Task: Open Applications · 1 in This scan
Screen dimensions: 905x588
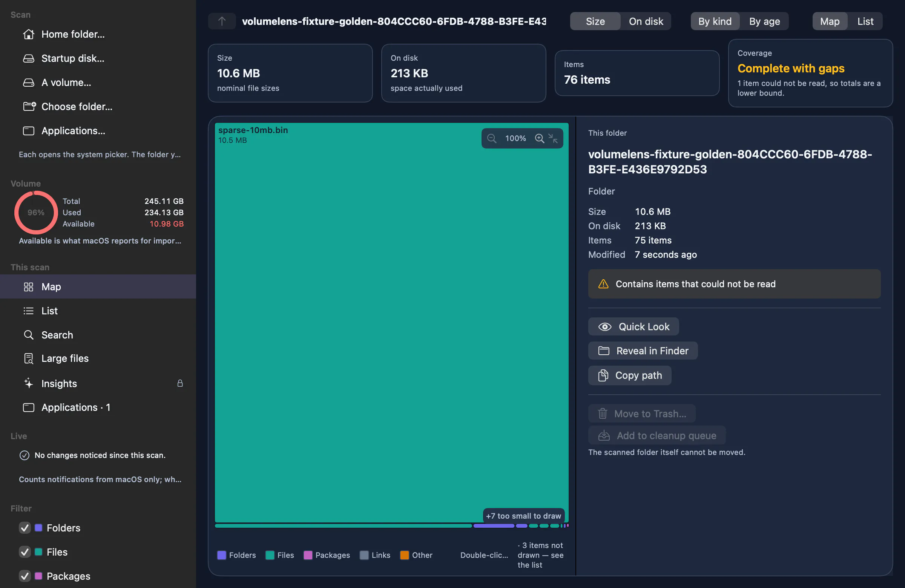Action: [x=98, y=407]
